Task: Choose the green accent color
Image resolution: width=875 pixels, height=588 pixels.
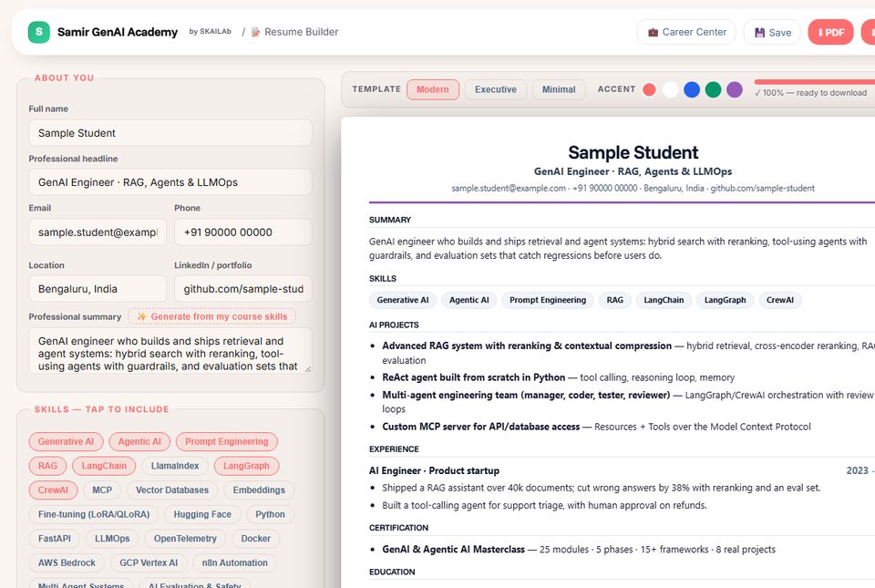Action: 713,89
